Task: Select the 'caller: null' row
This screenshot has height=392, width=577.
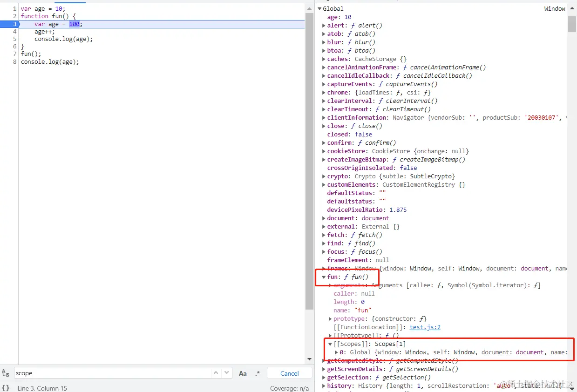Action: tap(354, 294)
